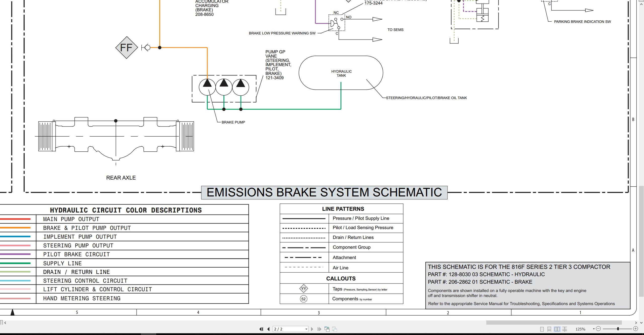Screen dimensions: 644x335
Task: Click the 121-3409 pump part number
Action: [274, 78]
